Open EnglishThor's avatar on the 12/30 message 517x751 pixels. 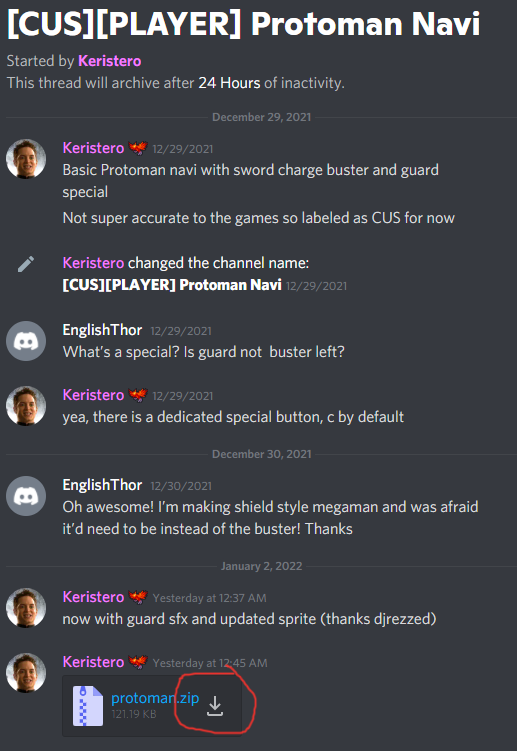coord(26,496)
